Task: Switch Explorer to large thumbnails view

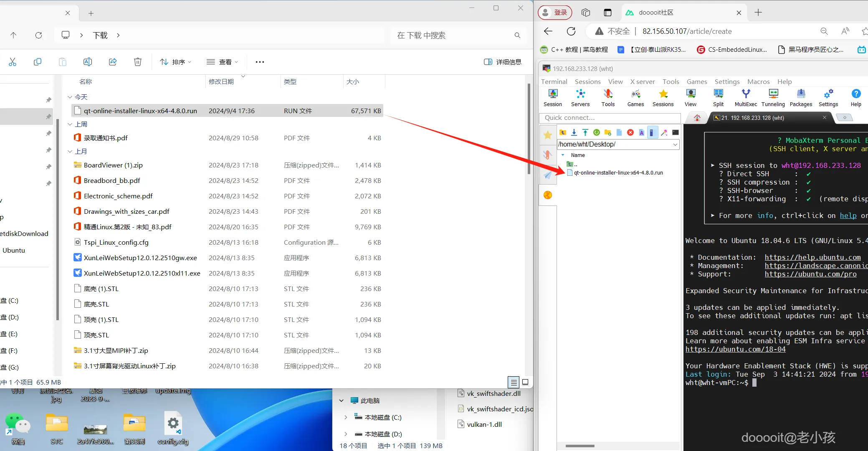Action: (x=525, y=382)
